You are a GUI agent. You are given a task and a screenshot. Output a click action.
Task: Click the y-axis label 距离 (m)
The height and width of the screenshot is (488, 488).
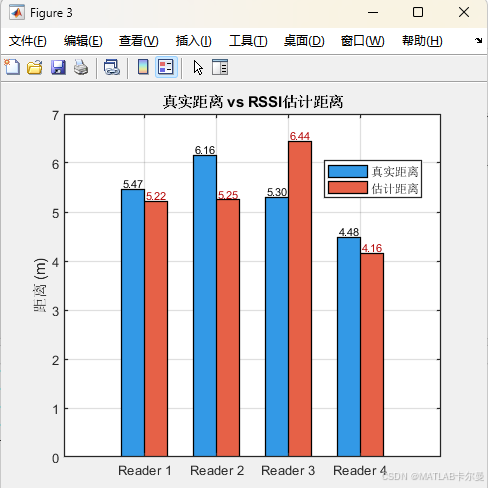click(40, 285)
